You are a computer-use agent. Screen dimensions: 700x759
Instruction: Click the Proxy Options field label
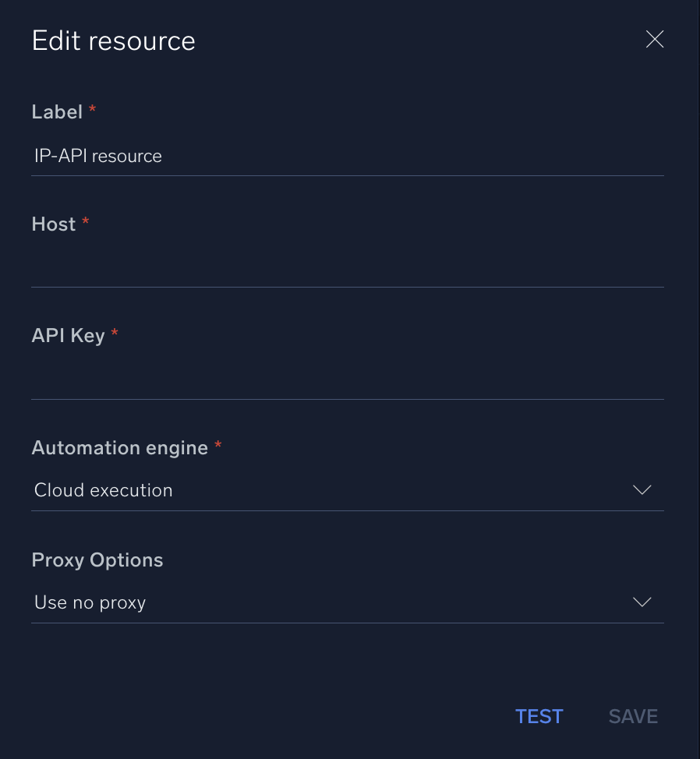[97, 560]
